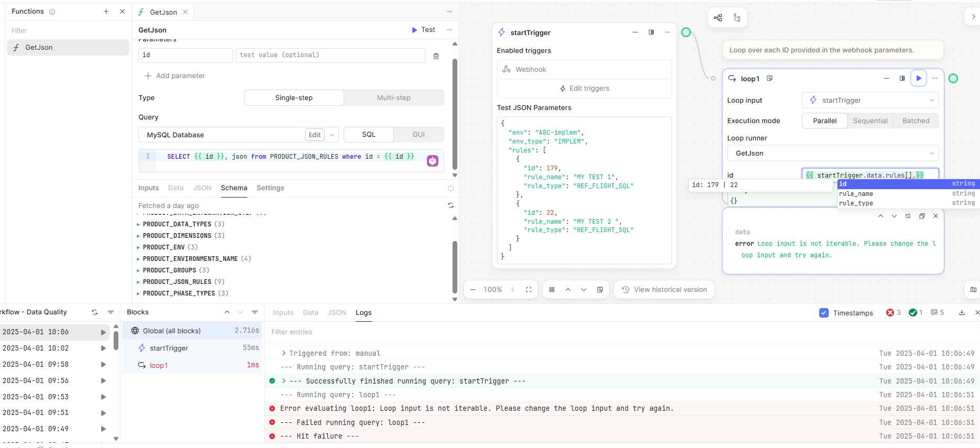
Task: Expand the startTrigger success log entry
Action: click(284, 381)
